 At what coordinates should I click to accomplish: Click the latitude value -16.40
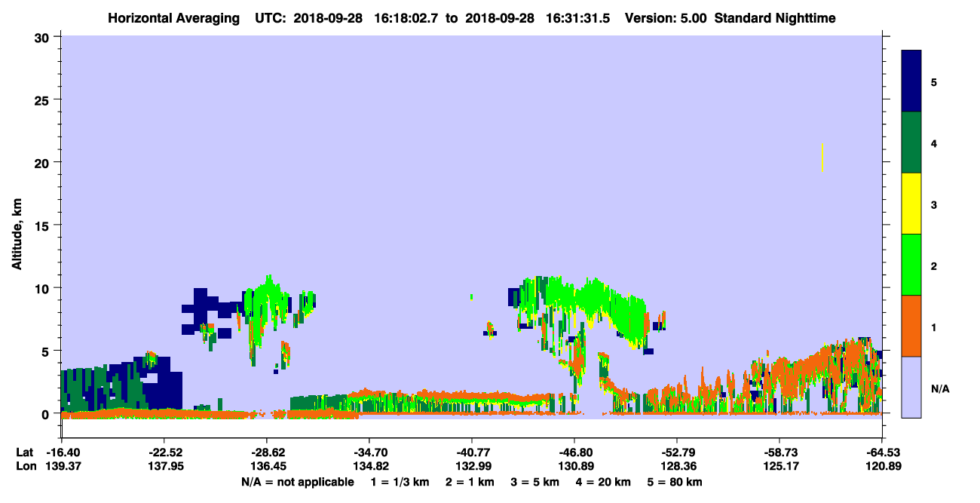pyautogui.click(x=62, y=452)
